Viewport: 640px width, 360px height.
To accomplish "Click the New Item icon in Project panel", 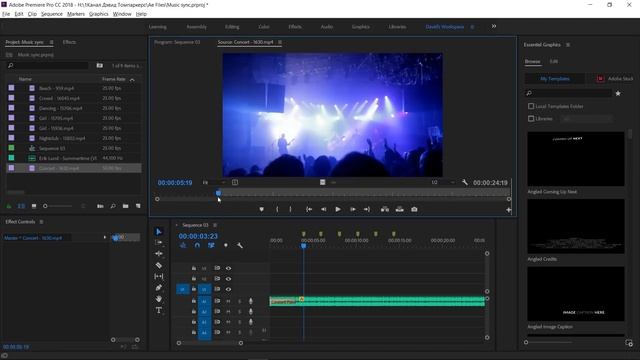I will pyautogui.click(x=138, y=206).
